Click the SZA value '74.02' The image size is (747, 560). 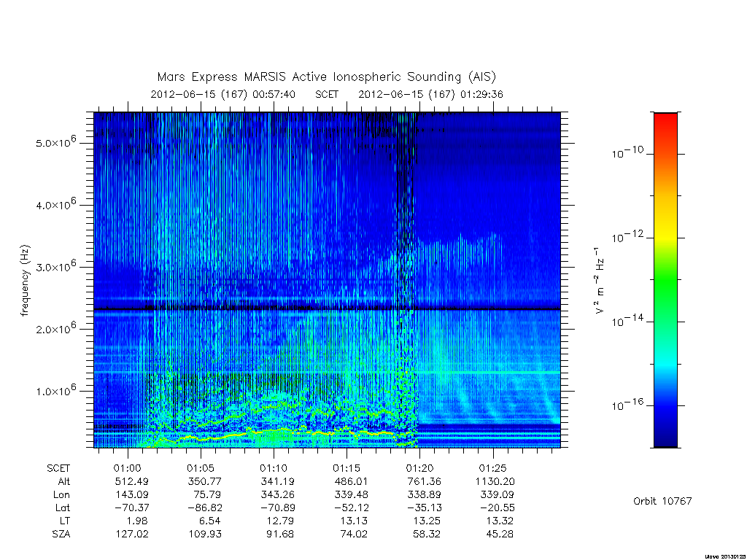[354, 534]
